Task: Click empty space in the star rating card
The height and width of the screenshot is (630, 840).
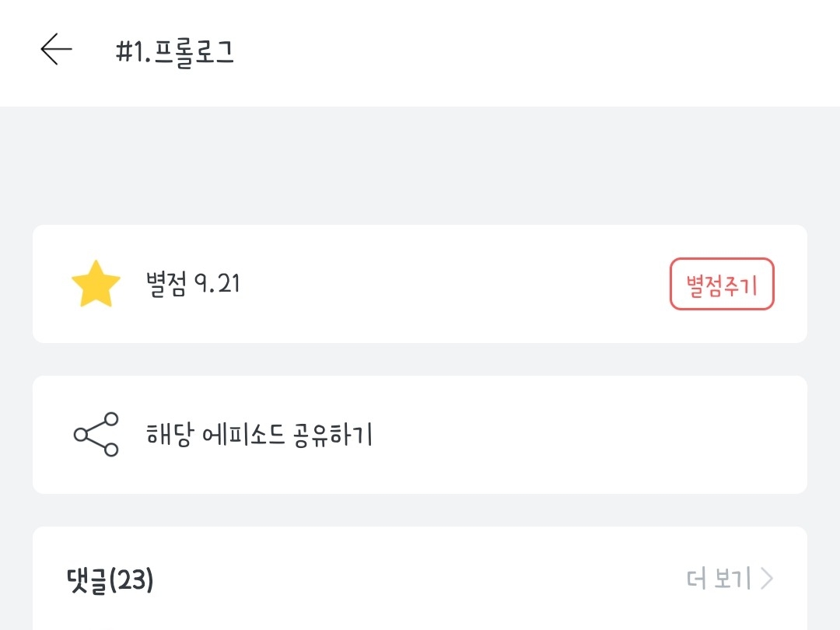Action: (x=451, y=284)
